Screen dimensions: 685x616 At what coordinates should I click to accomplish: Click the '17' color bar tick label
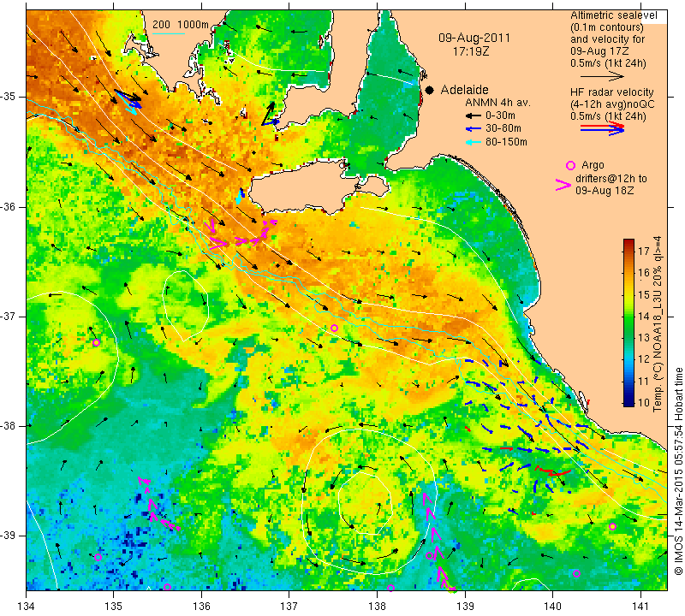pyautogui.click(x=644, y=251)
